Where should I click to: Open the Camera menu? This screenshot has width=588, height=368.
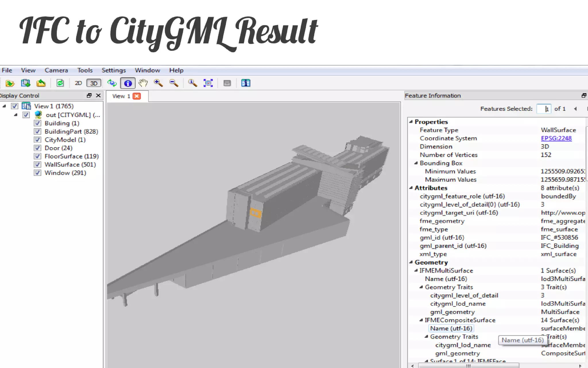pyautogui.click(x=56, y=70)
